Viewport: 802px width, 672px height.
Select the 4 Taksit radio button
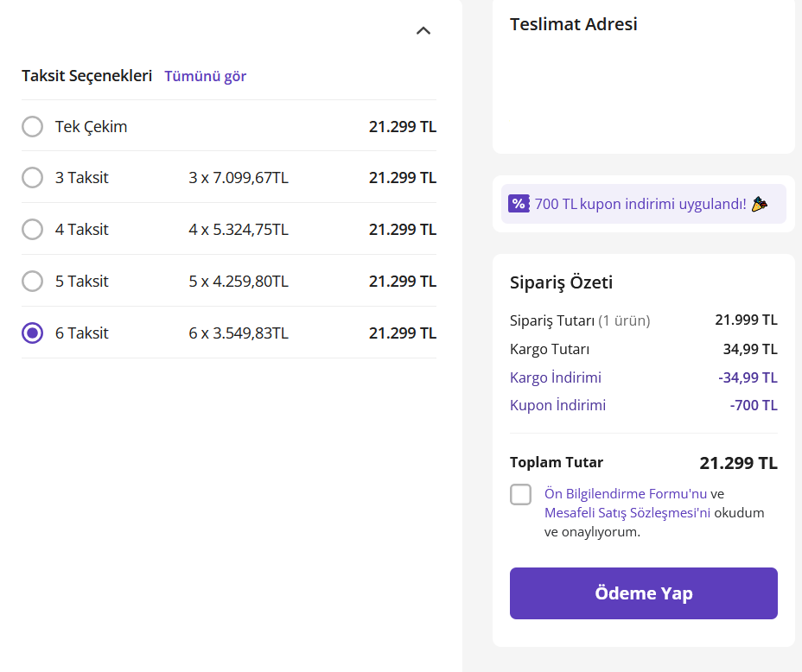pyautogui.click(x=32, y=230)
